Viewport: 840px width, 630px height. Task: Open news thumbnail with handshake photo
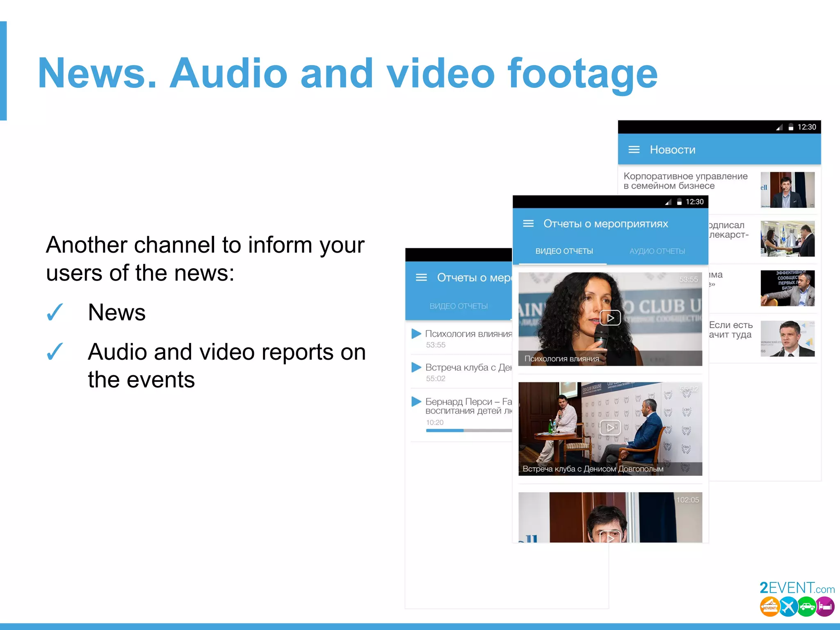(x=787, y=239)
